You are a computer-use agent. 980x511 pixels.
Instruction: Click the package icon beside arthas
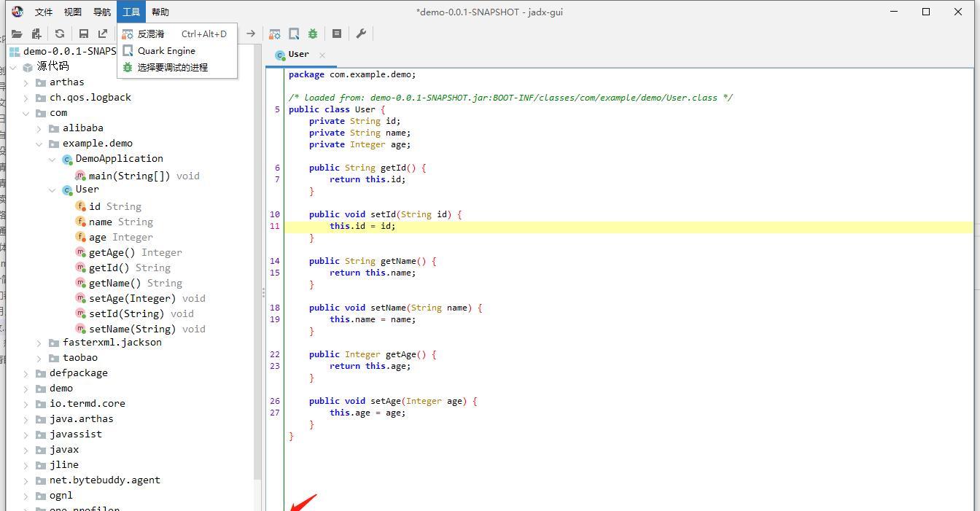coord(41,82)
